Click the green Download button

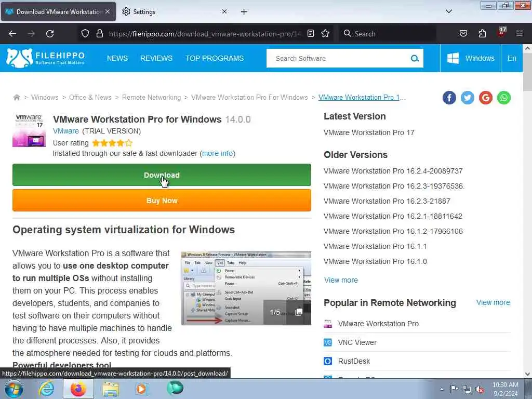162,175
